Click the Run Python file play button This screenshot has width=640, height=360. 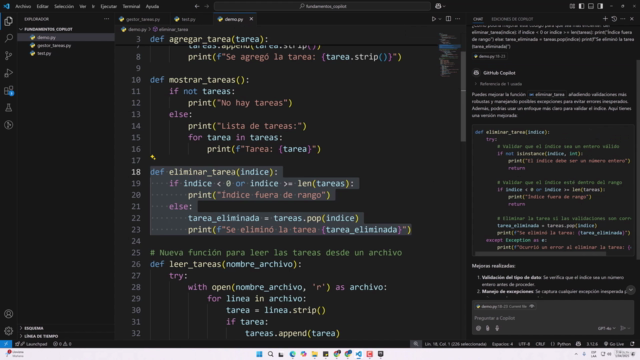point(433,19)
